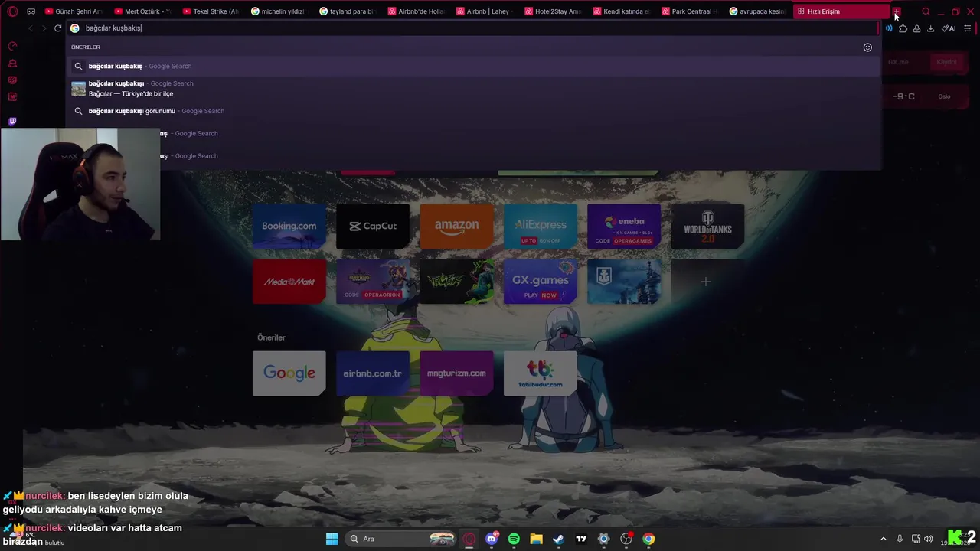Open GX Cleaner in the sidebar

click(x=12, y=64)
